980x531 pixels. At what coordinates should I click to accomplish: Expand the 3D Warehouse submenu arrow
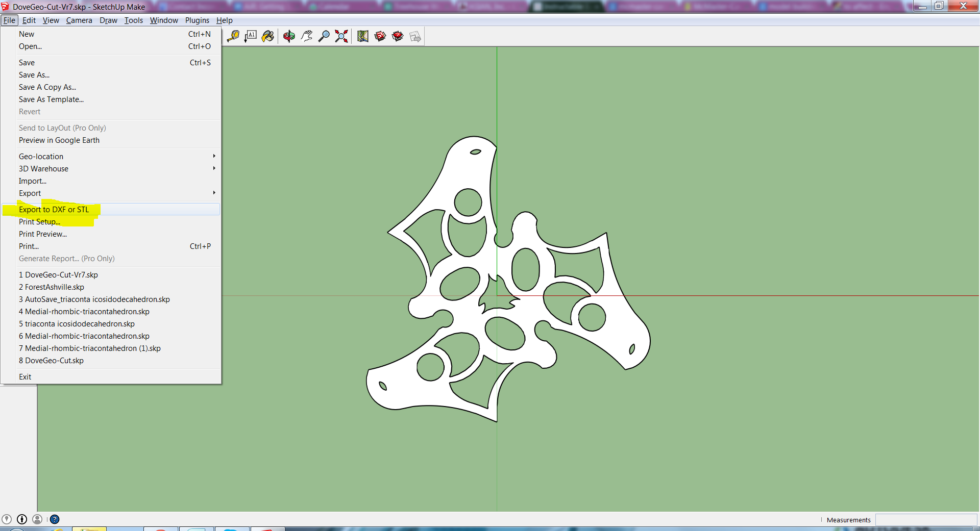(x=214, y=168)
